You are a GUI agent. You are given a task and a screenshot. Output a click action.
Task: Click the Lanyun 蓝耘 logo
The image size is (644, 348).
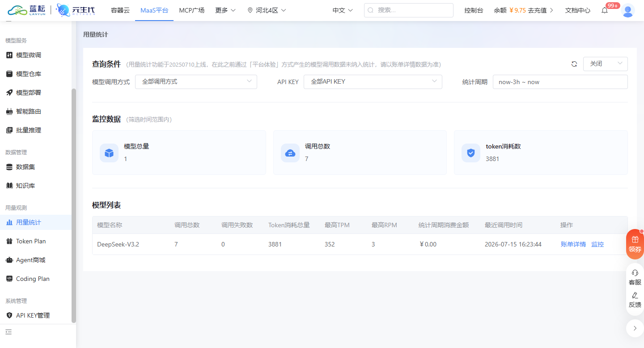(x=26, y=10)
